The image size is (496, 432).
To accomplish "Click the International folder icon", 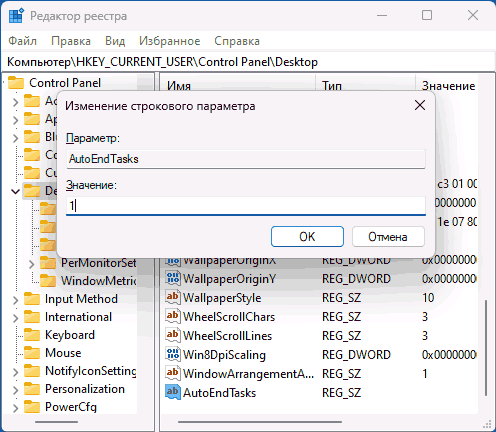I will (x=32, y=317).
